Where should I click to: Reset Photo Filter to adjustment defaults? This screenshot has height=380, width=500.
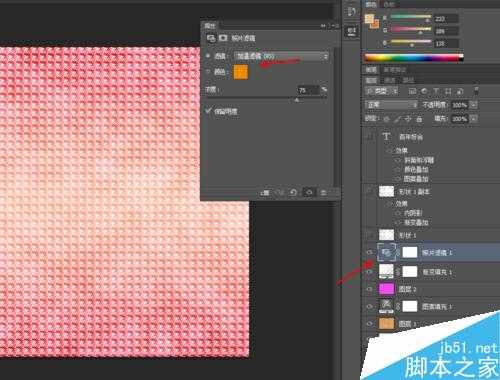(x=293, y=193)
